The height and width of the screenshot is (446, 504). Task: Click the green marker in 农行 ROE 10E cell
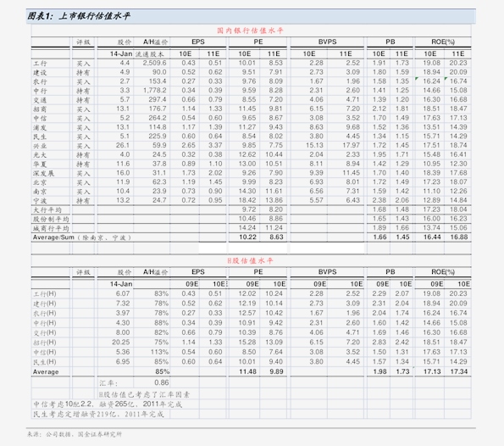click(x=417, y=79)
